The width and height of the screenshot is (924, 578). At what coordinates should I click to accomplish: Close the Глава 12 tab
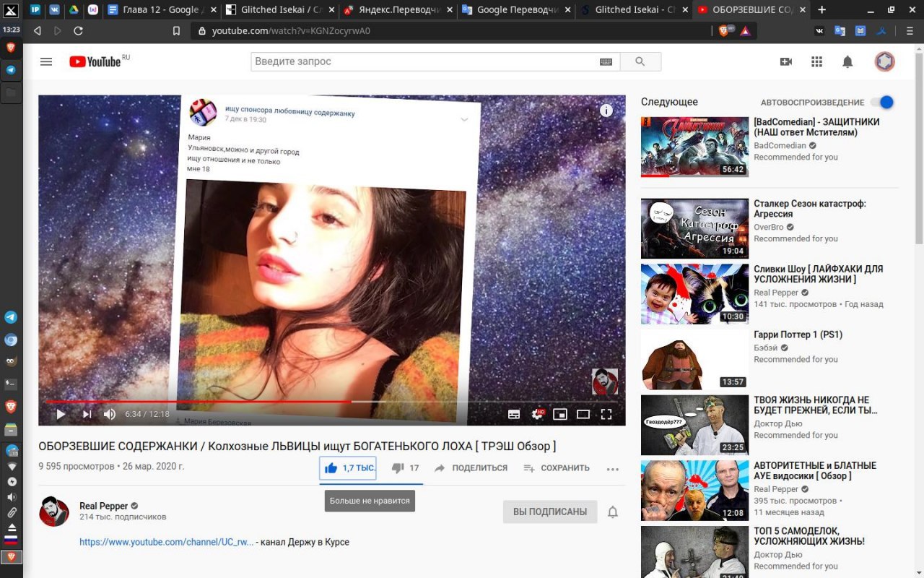pyautogui.click(x=214, y=10)
